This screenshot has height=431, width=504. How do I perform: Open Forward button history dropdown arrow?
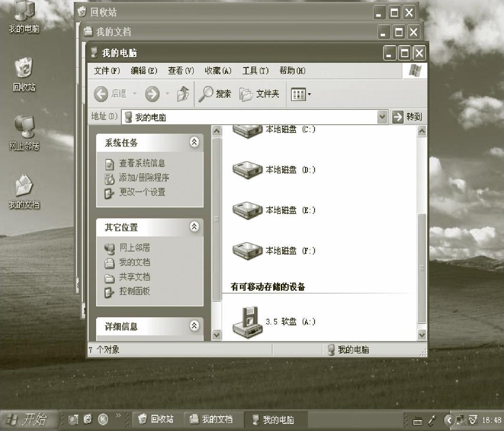click(167, 94)
